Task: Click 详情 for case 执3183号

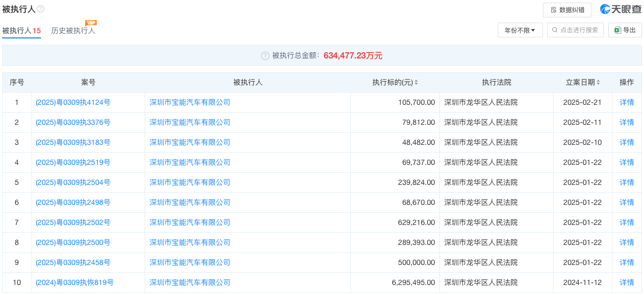Action: (627, 142)
